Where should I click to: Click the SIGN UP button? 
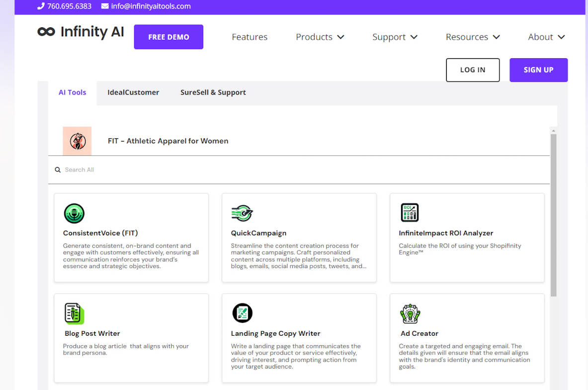tap(538, 70)
